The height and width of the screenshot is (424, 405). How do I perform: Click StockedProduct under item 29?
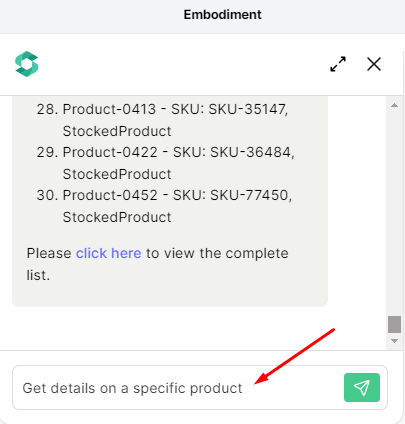click(x=117, y=174)
